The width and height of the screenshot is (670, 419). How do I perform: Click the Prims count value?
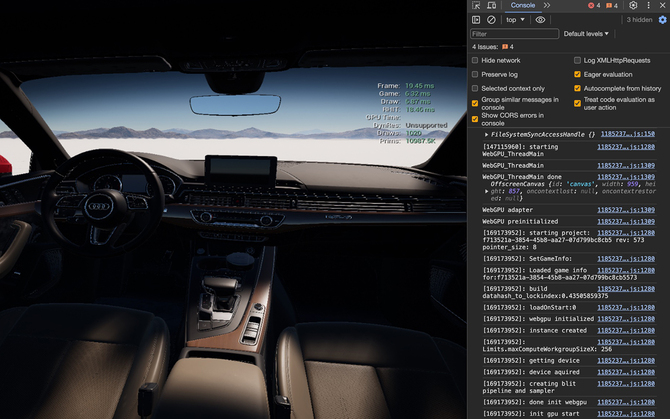tap(420, 141)
